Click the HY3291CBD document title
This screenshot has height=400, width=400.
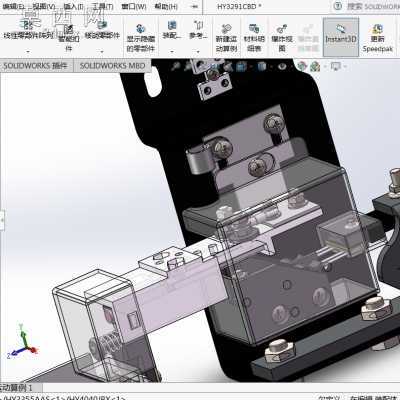click(239, 6)
